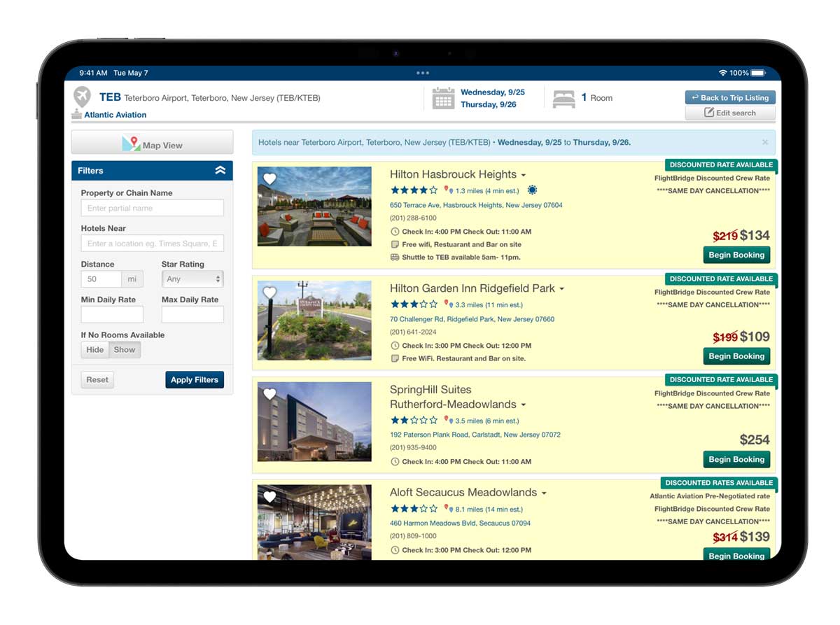
Task: Click map pin icon next to 1.3 miles
Action: pyautogui.click(x=449, y=190)
